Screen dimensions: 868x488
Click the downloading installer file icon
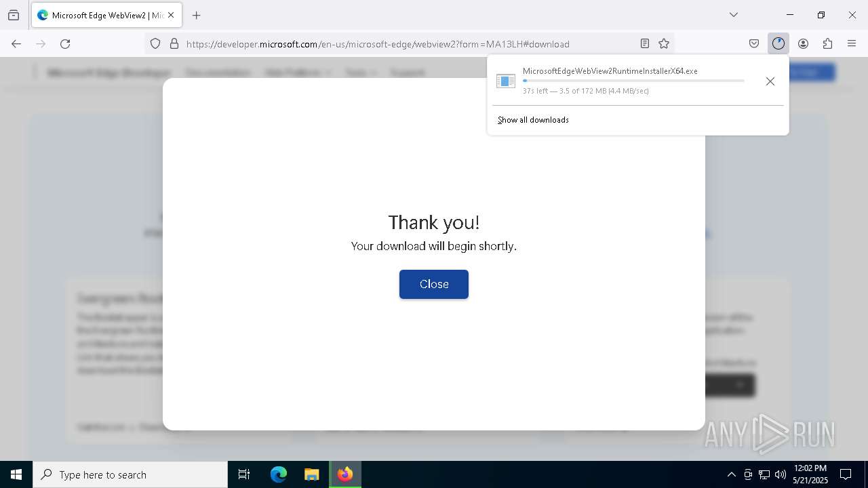[506, 81]
